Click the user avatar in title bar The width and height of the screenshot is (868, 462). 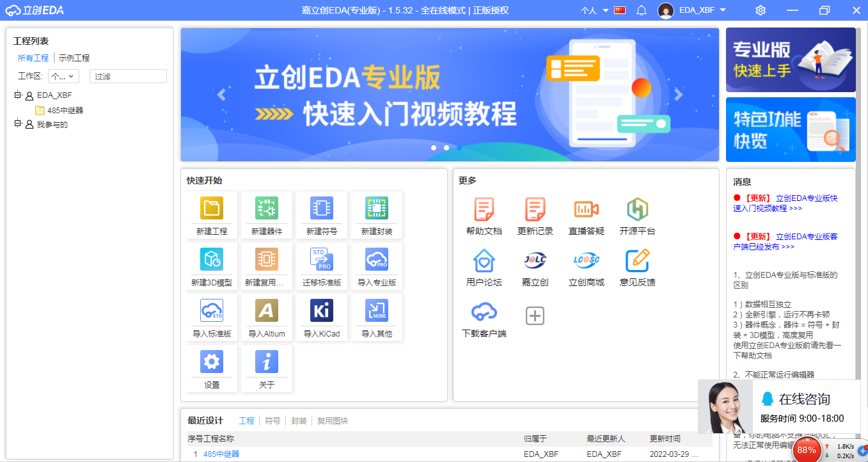[x=666, y=10]
